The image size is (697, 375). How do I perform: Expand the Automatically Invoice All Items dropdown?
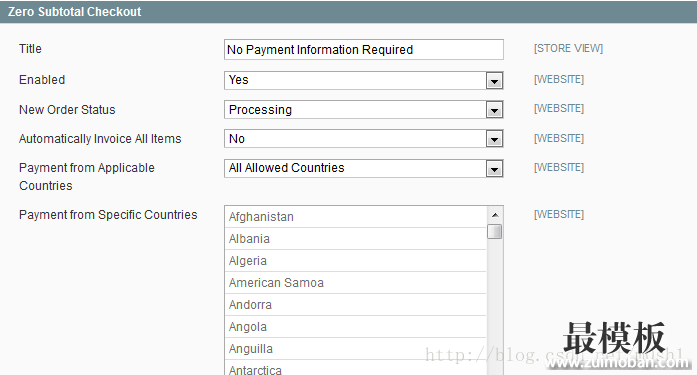tap(494, 140)
